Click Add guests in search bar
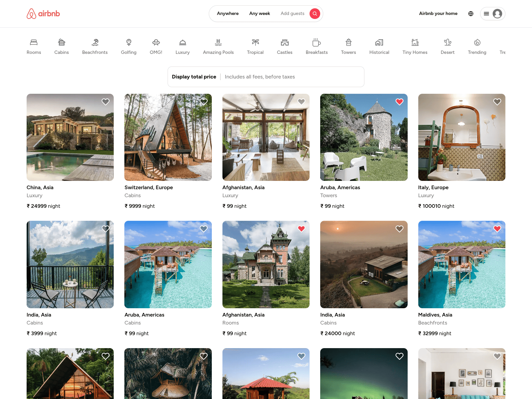 292,14
